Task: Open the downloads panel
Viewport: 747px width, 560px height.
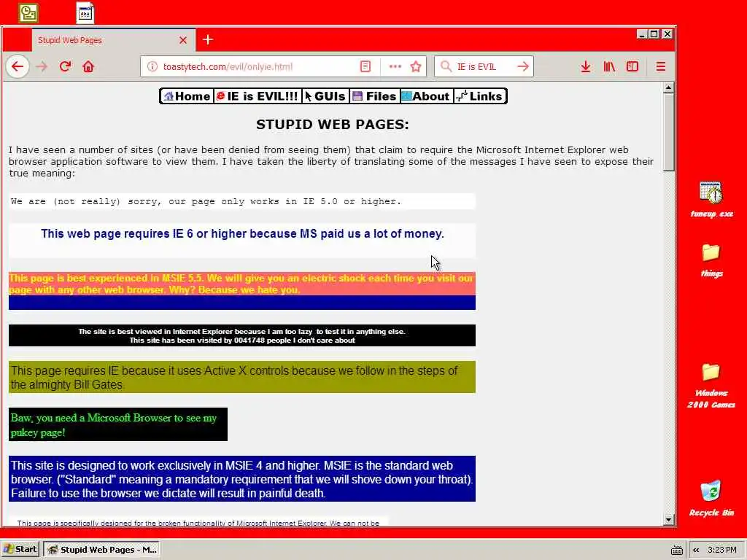Action: [x=586, y=66]
